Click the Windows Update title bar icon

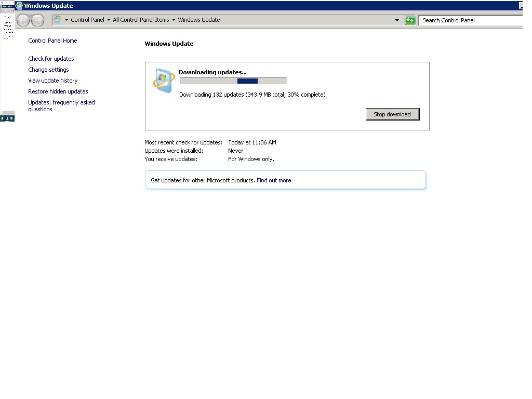click(x=19, y=5)
